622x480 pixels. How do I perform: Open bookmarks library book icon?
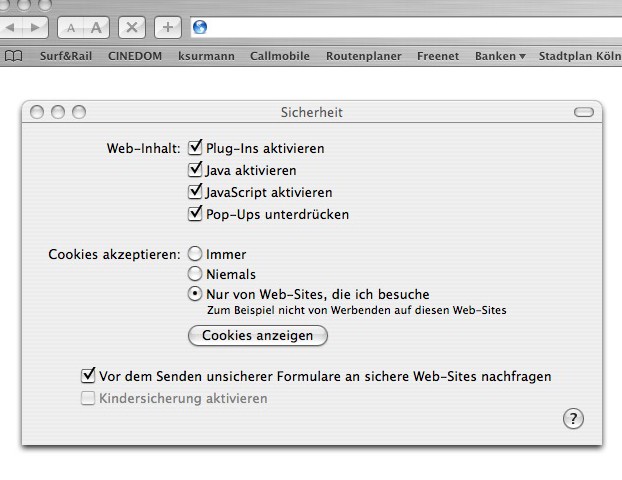(x=13, y=56)
